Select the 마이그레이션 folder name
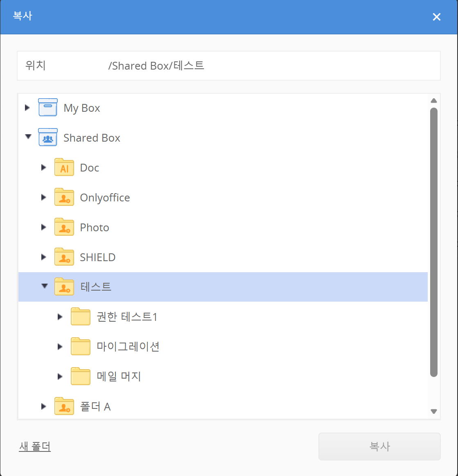This screenshot has width=458, height=476. 128,347
